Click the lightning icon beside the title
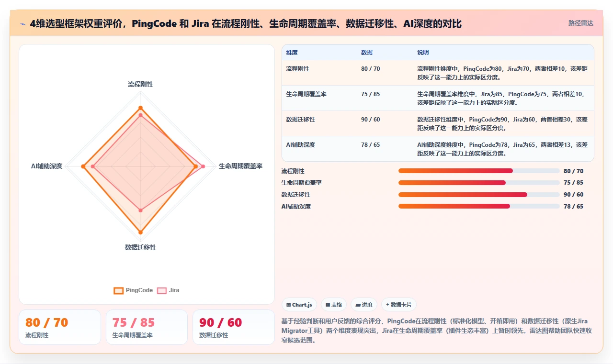Screen dimensions: 613x364 [x=23, y=23]
